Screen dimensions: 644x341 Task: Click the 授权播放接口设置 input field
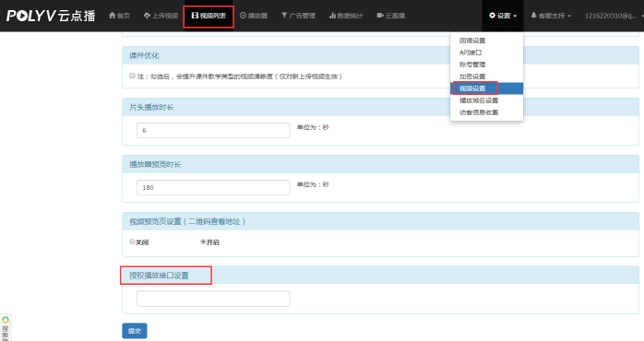coord(213,299)
